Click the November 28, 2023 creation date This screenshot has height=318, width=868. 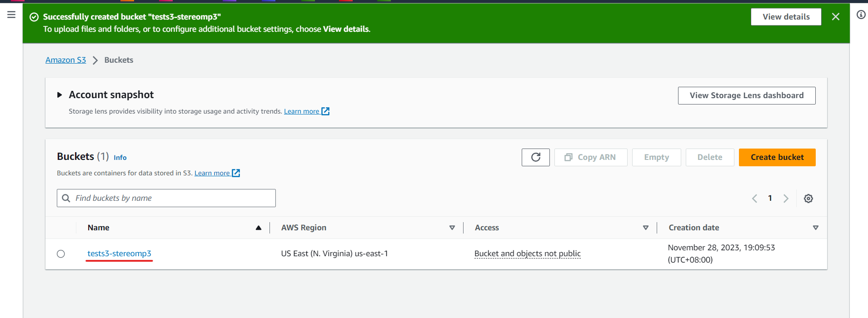click(x=721, y=253)
